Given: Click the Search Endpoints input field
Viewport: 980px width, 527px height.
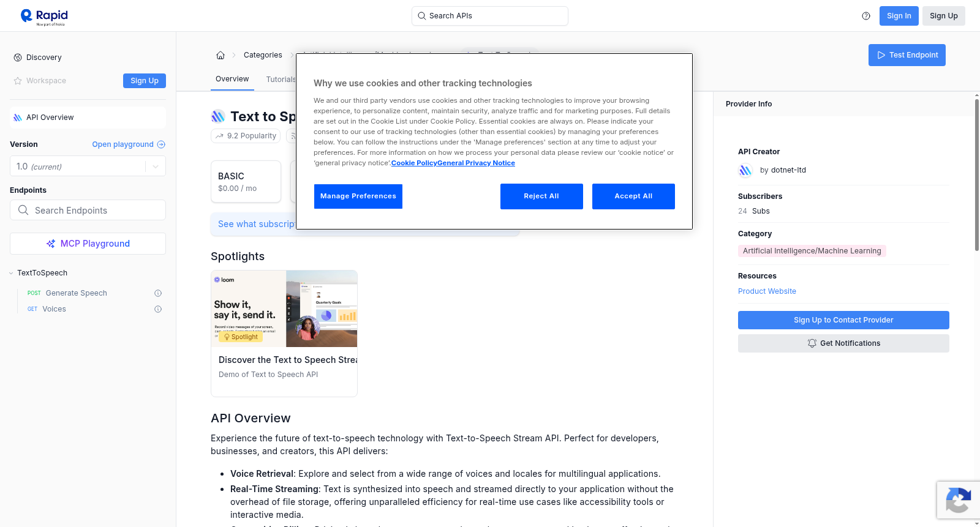Looking at the screenshot, I should (88, 210).
